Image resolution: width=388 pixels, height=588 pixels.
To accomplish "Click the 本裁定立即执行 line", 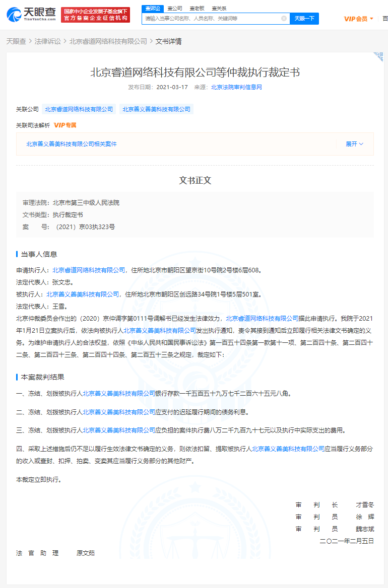I will (39, 479).
